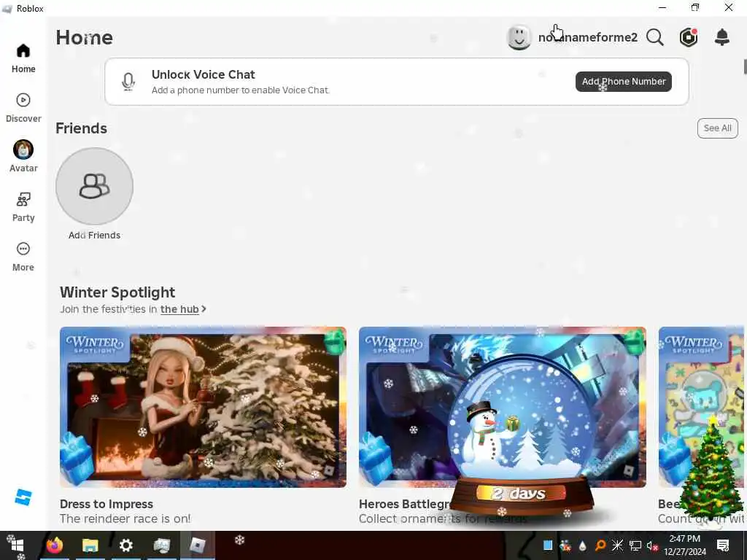The width and height of the screenshot is (747, 560).
Task: Open File Explorer from taskbar
Action: 90,545
